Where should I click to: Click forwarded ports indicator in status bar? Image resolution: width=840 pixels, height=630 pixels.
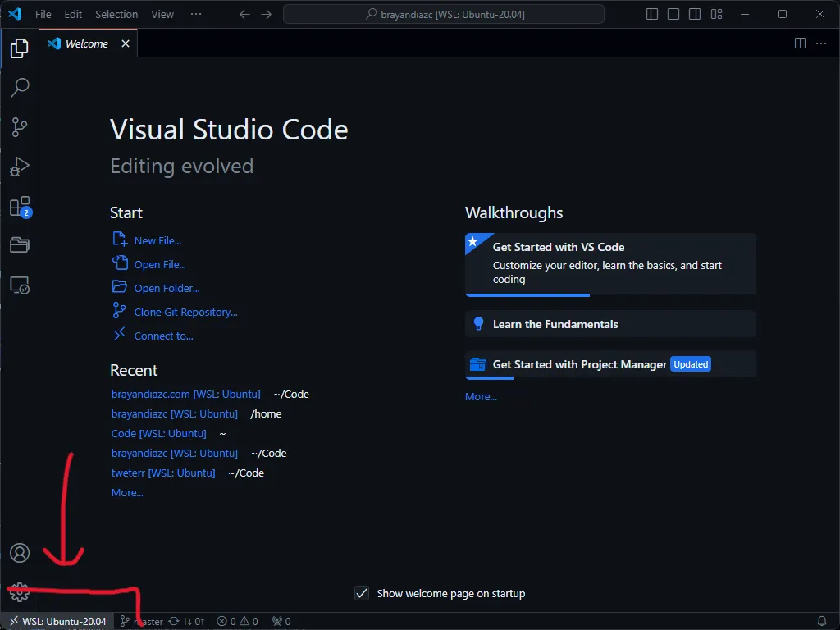pos(281,622)
